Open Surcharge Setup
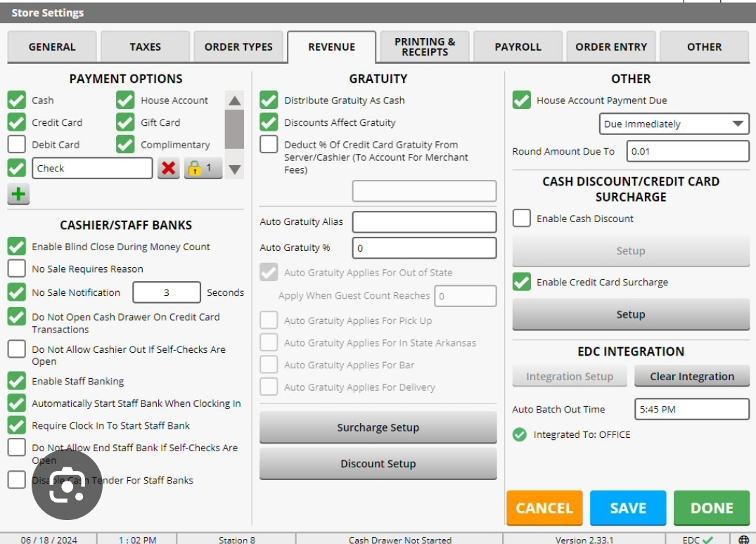Image resolution: width=756 pixels, height=544 pixels. coord(378,427)
